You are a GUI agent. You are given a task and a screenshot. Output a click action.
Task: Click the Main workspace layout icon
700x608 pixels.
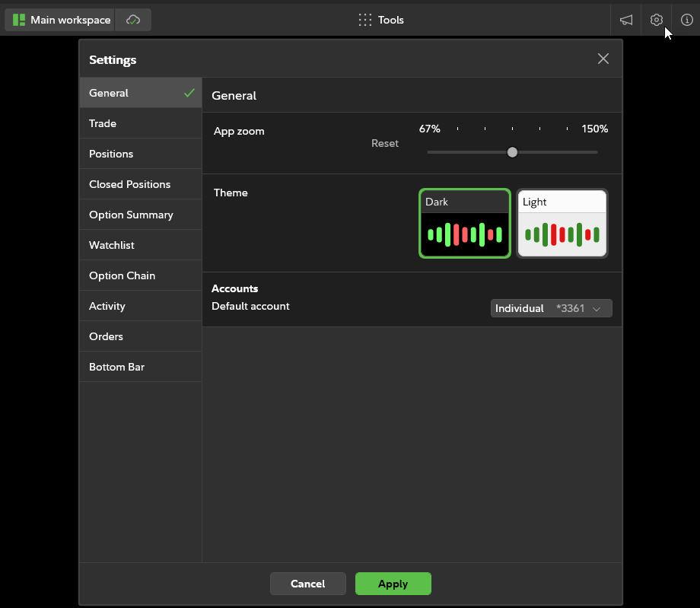coord(20,20)
